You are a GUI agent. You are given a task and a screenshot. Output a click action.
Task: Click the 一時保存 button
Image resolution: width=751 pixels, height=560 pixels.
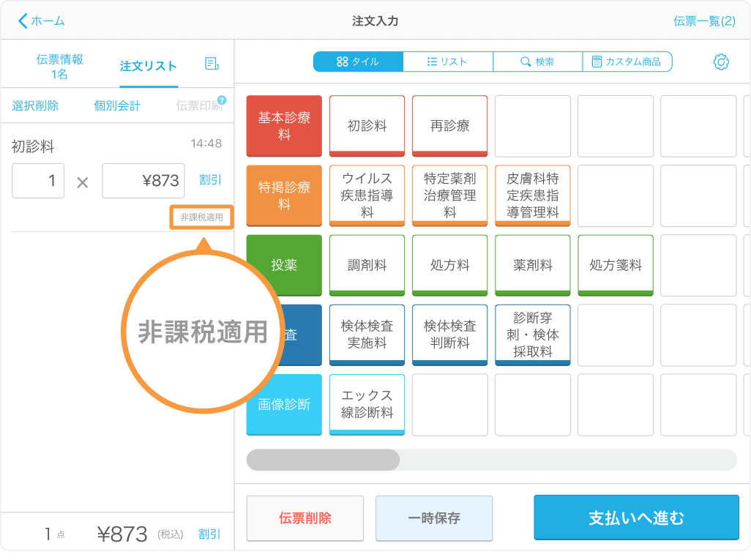tap(433, 518)
